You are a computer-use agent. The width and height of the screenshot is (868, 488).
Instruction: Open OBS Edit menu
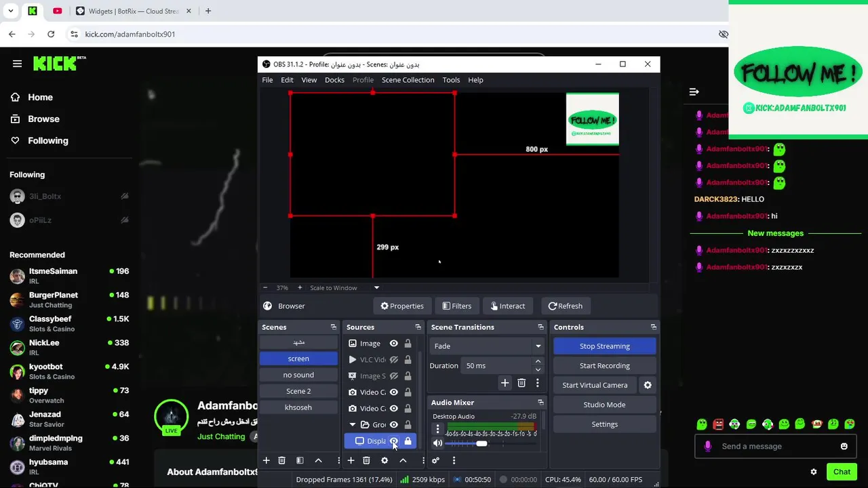[287, 80]
